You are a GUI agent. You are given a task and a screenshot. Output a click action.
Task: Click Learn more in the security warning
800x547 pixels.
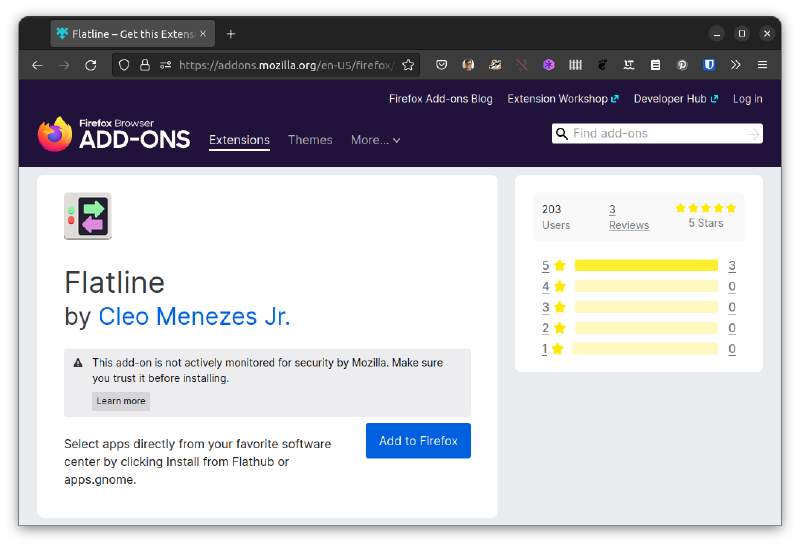pos(121,401)
